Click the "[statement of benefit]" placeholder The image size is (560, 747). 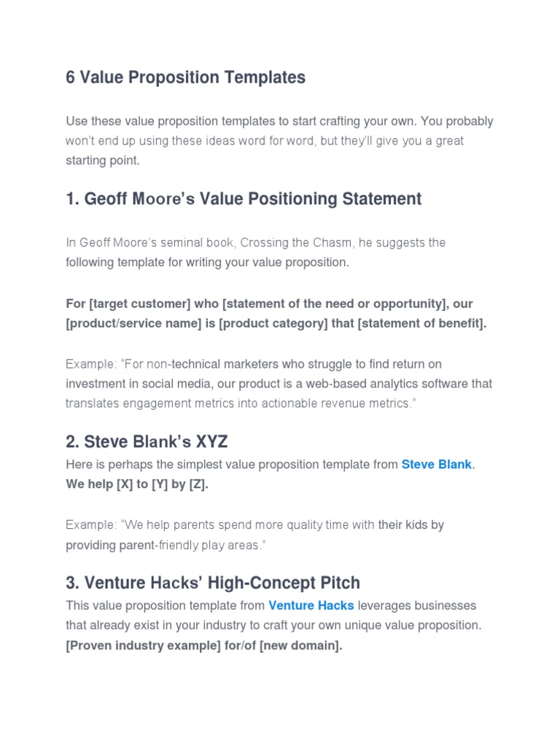(421, 323)
